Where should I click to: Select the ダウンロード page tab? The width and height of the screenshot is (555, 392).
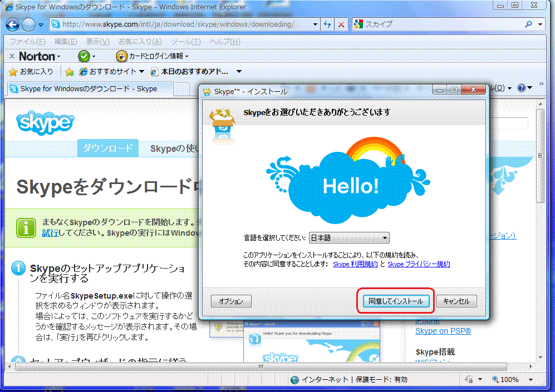[107, 148]
